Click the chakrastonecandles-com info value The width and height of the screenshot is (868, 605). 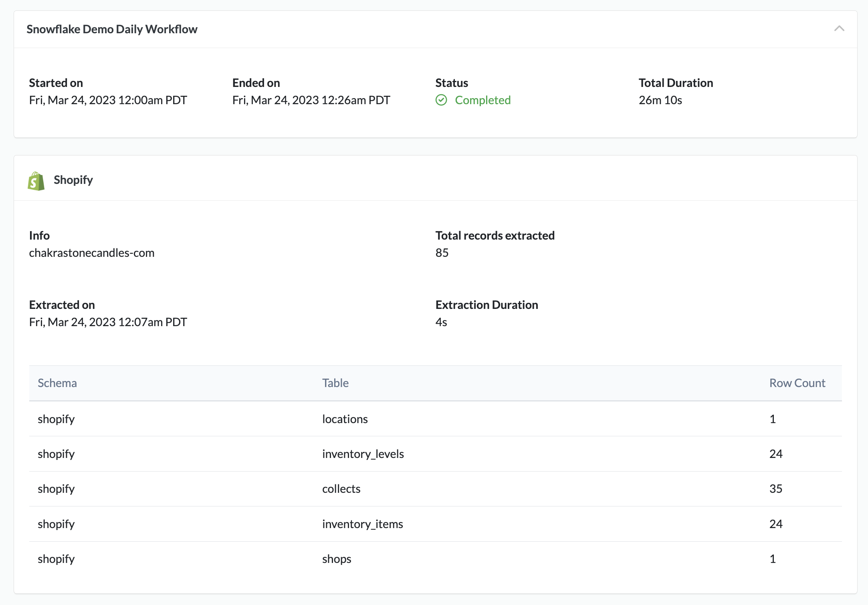tap(92, 253)
